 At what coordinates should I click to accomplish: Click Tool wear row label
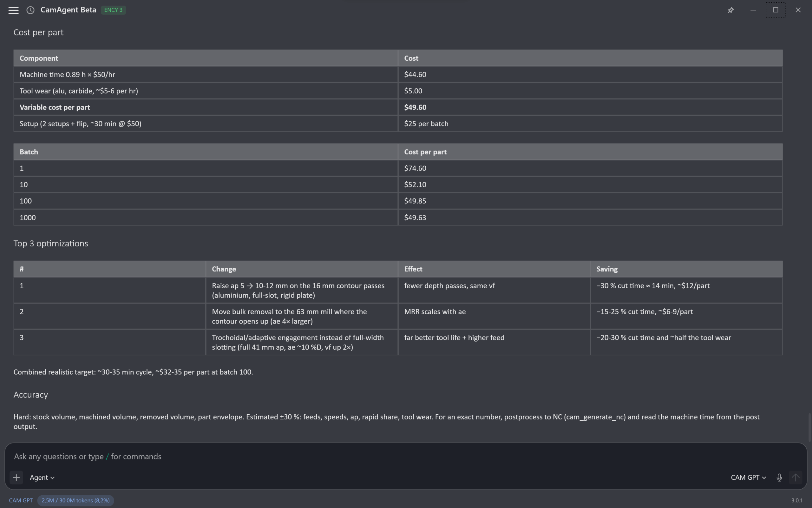pyautogui.click(x=79, y=91)
